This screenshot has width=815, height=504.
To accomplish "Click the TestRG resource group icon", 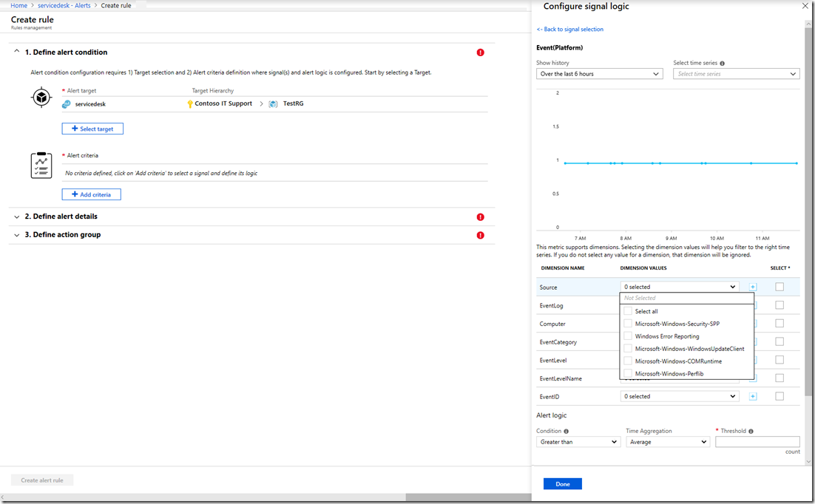I will pos(273,104).
